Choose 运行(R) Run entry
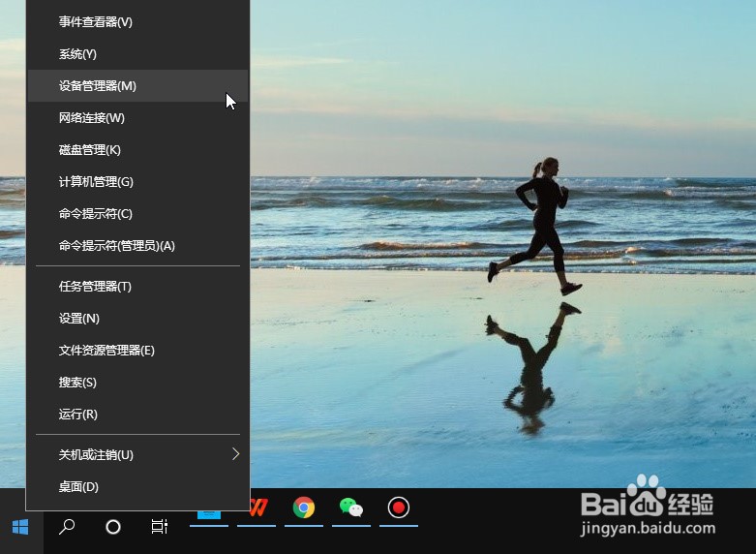 pyautogui.click(x=137, y=415)
